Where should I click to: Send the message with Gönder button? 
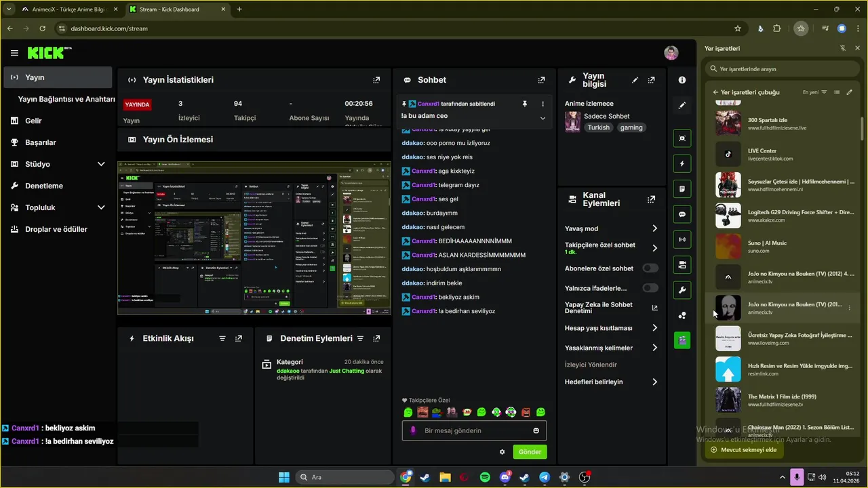pyautogui.click(x=530, y=452)
